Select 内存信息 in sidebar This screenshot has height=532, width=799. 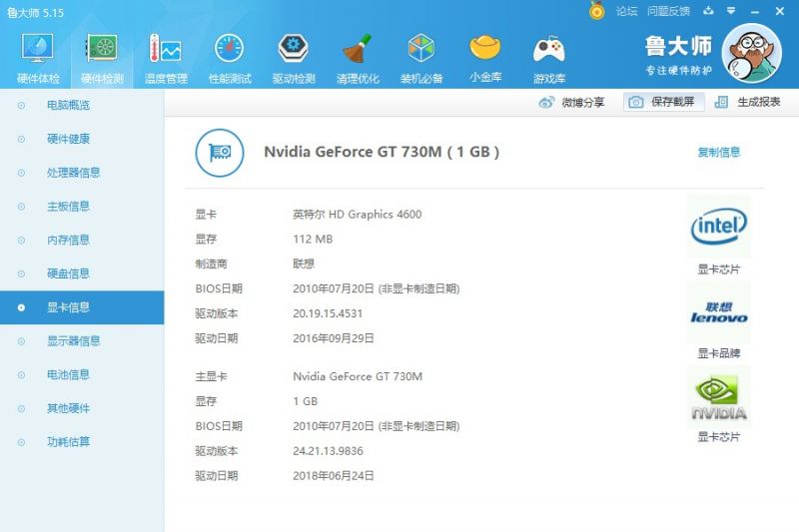82,240
